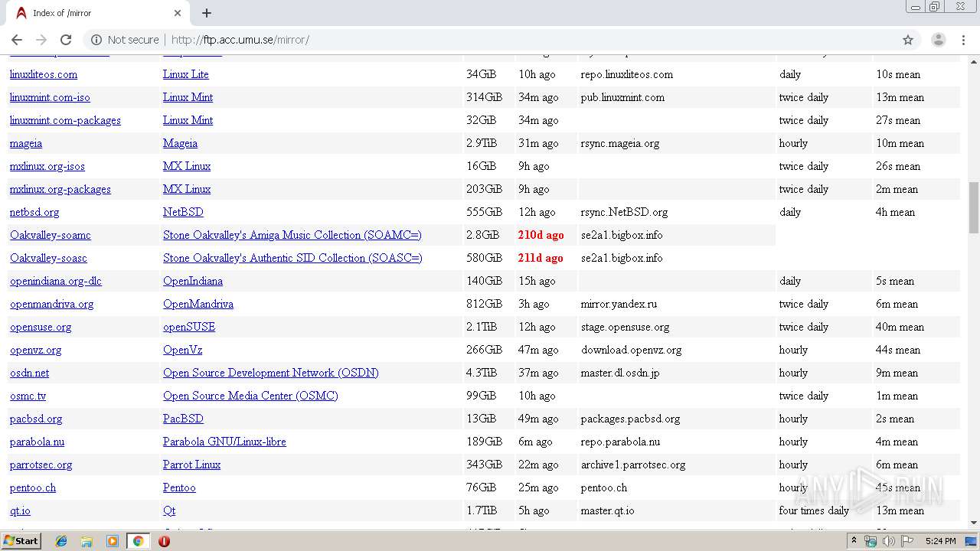Click the network icon in system tray
This screenshot has width=980, height=551.
(870, 541)
